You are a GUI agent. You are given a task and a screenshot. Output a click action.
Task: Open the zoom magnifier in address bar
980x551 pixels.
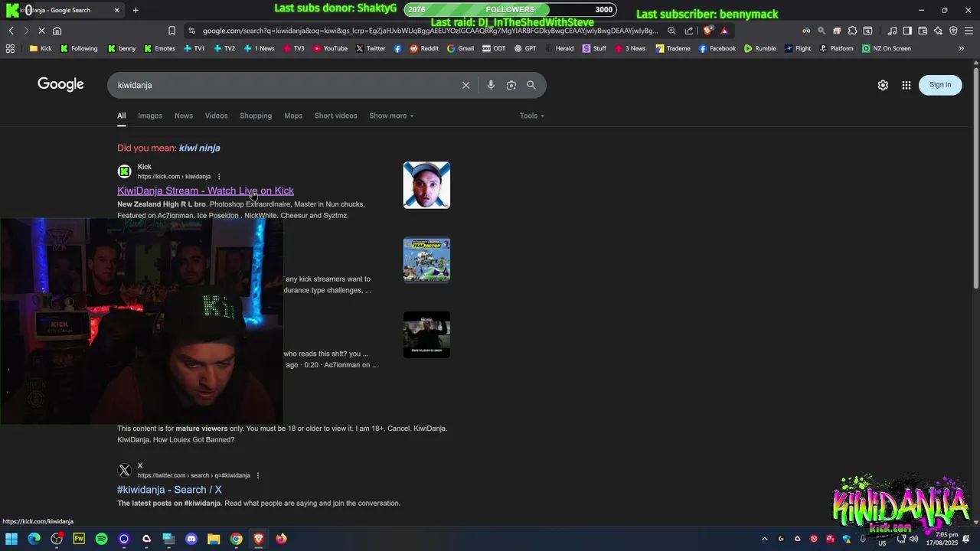tap(671, 31)
